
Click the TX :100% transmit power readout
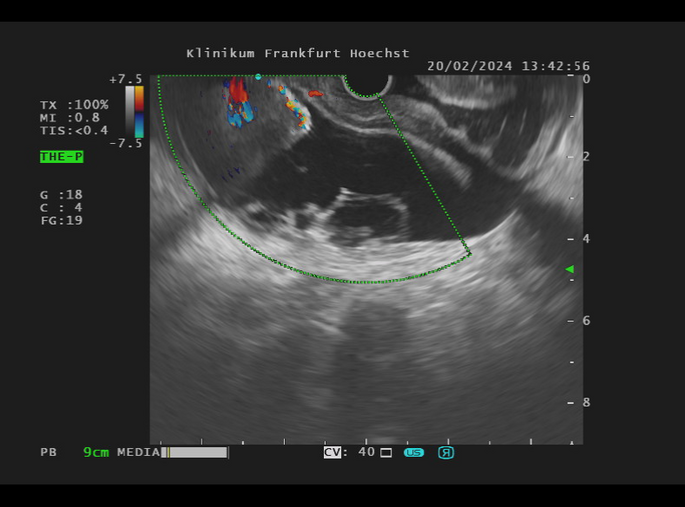74,105
